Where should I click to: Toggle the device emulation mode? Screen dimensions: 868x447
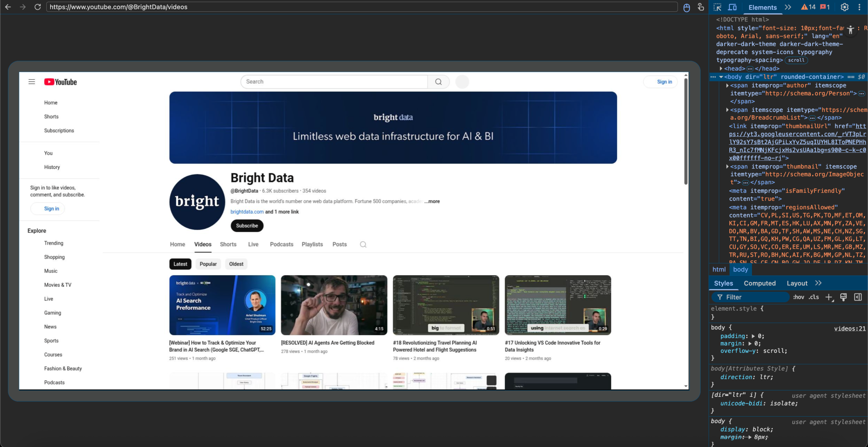(733, 7)
